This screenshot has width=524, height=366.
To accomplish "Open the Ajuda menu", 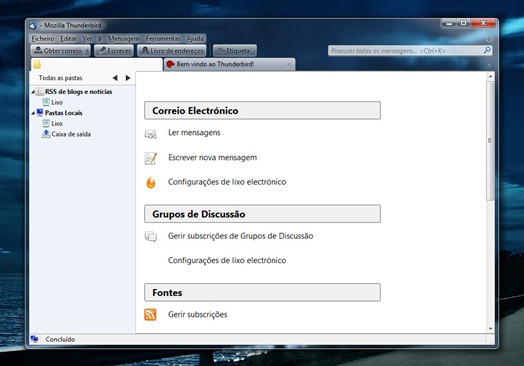I will (195, 38).
